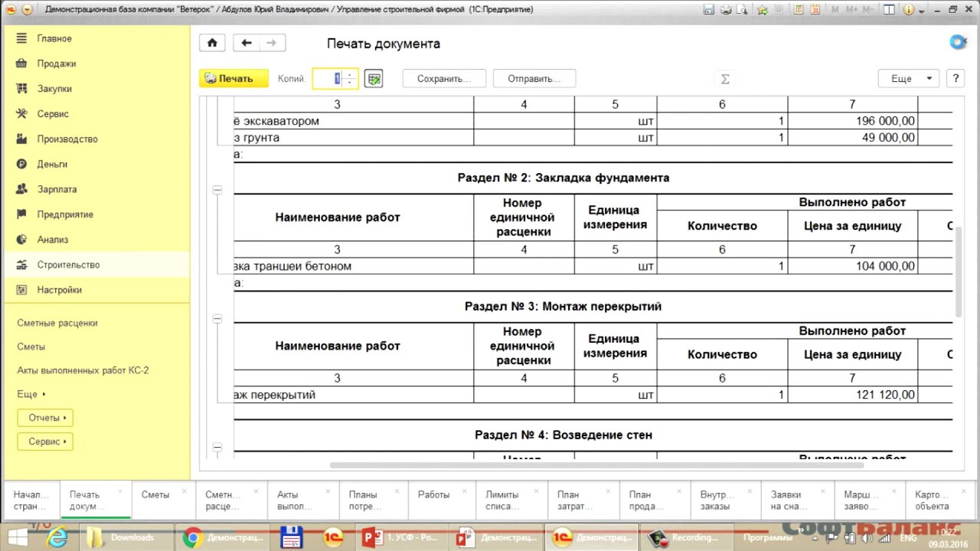
Task: Click the Отправить... button
Action: tap(534, 79)
